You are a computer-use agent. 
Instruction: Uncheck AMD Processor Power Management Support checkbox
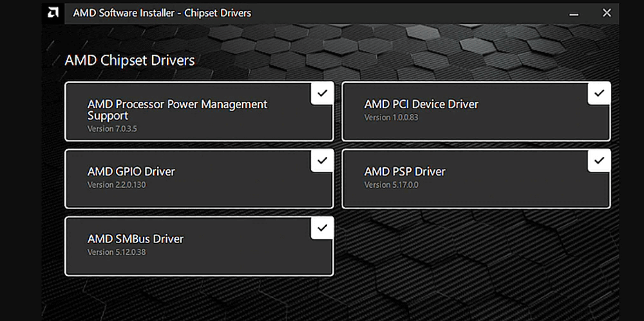[322, 93]
